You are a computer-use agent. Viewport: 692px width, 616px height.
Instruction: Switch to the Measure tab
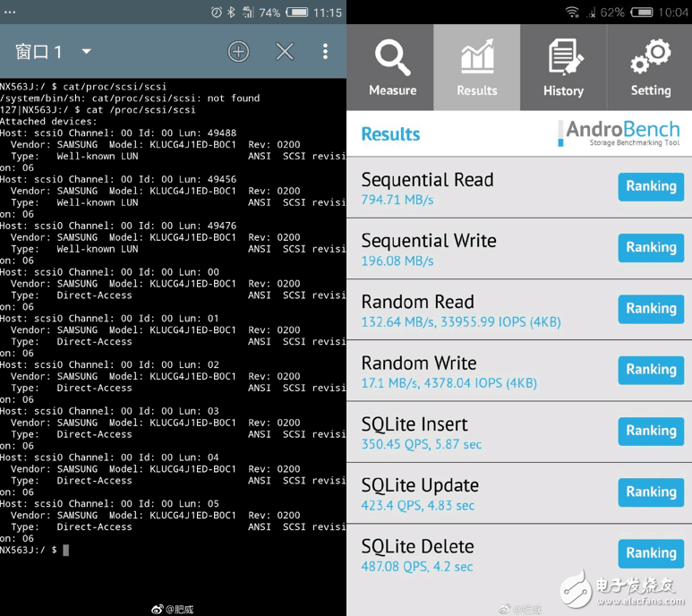click(392, 67)
